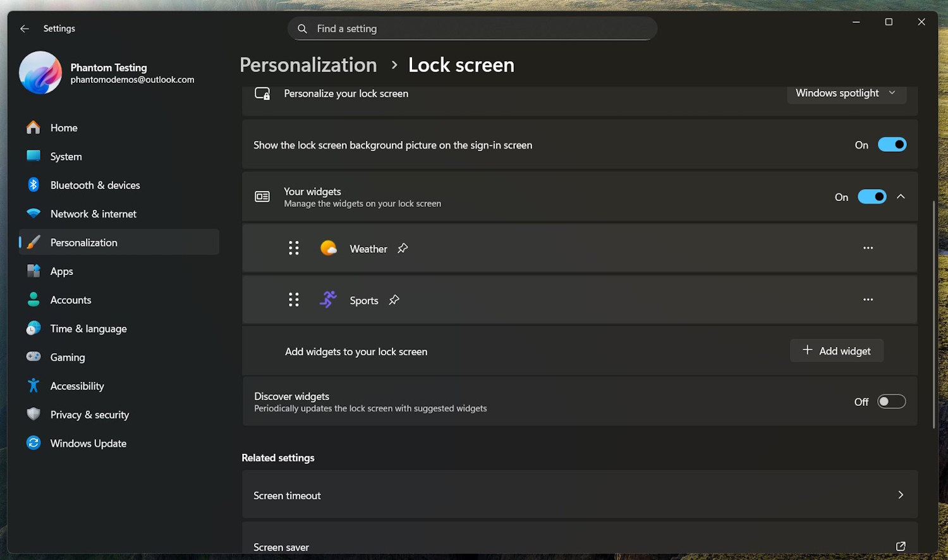The width and height of the screenshot is (948, 560).
Task: Disable showing lock screen background on sign-in
Action: 892,144
